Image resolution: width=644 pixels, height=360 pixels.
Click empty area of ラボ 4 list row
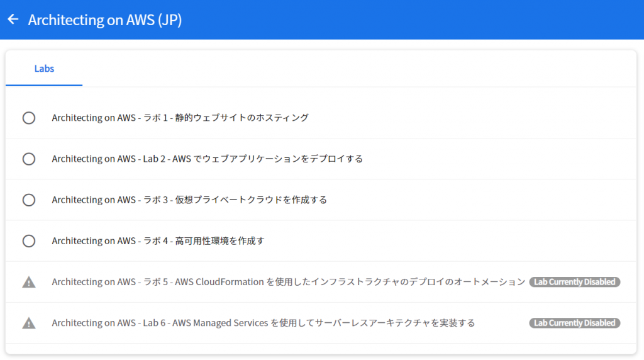pos(450,241)
